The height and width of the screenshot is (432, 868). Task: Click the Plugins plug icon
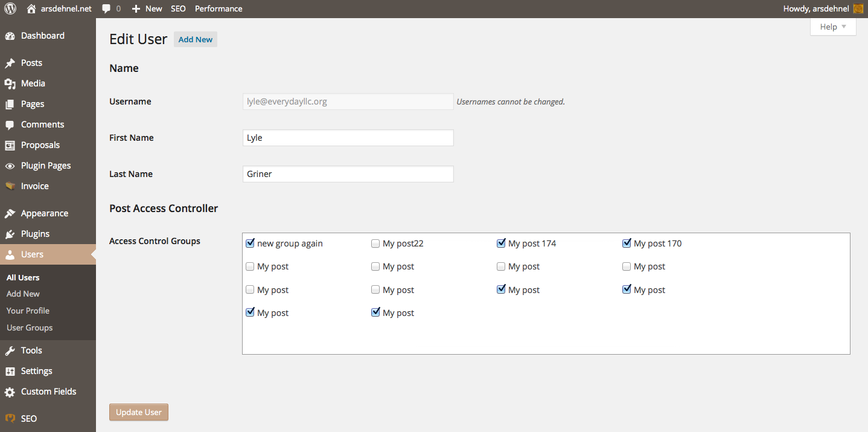pyautogui.click(x=10, y=234)
